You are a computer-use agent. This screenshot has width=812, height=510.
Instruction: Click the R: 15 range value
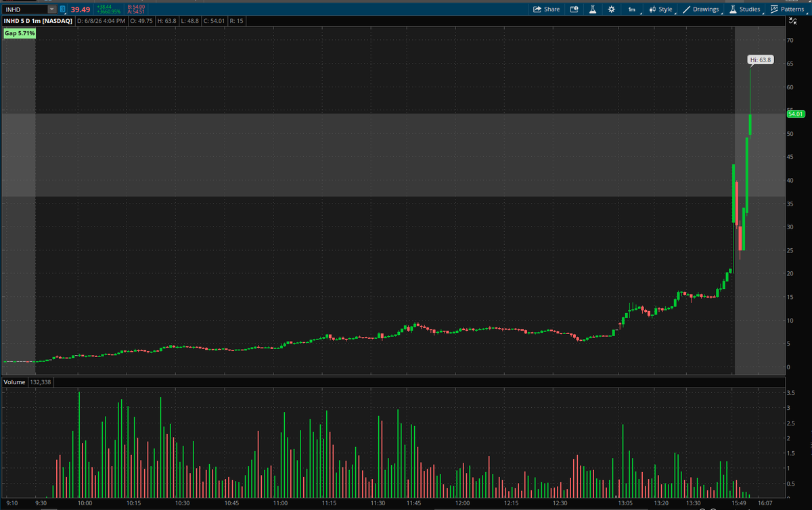point(237,21)
